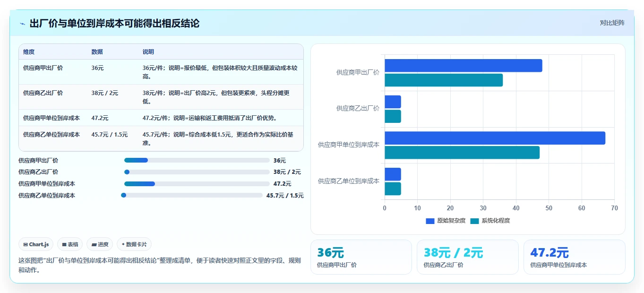Click the 45.7元 / 1.5元 table cell
The height and width of the screenshot is (293, 644).
point(110,135)
